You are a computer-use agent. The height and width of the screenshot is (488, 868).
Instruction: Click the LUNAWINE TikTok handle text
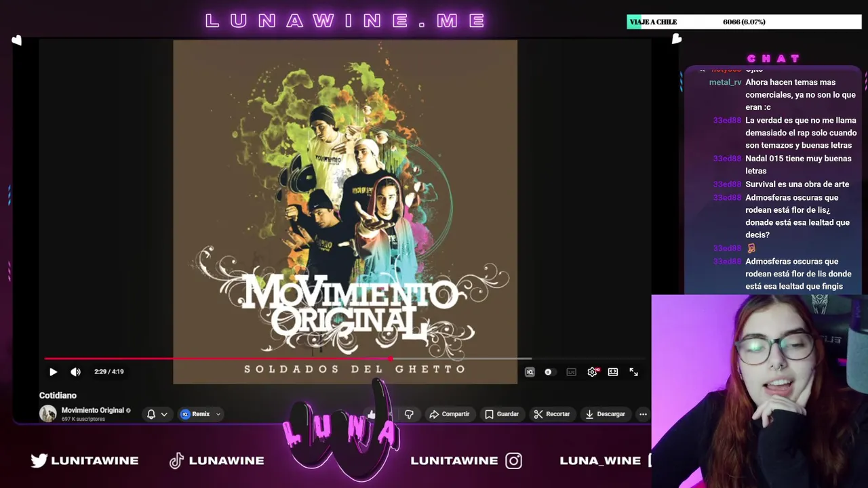coord(226,460)
